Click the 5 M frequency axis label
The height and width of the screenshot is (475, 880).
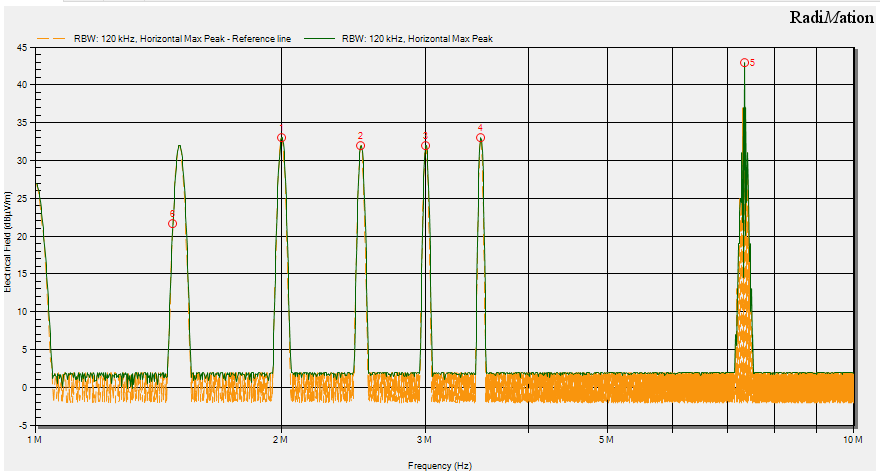606,440
